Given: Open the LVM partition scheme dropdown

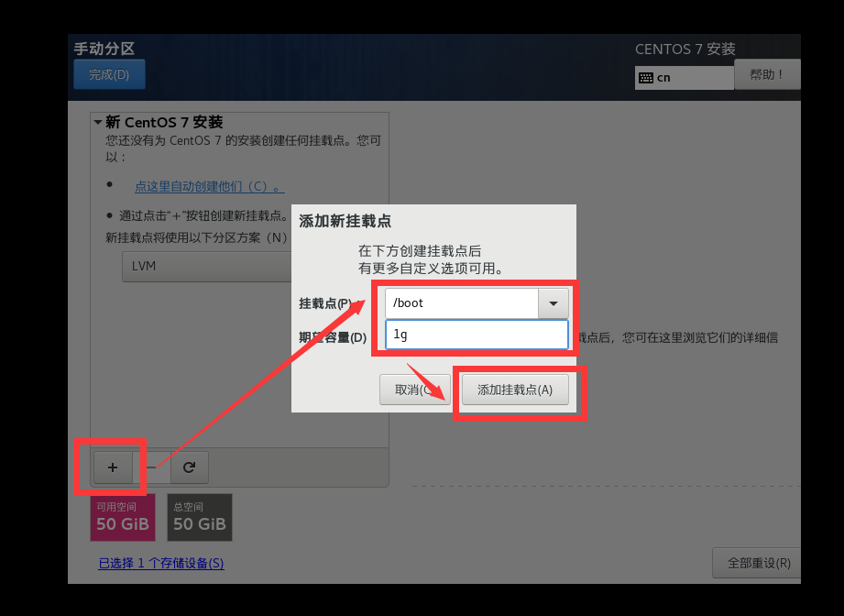Looking at the screenshot, I should 207,267.
